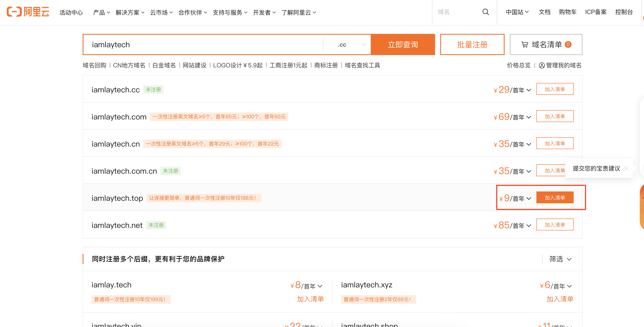This screenshot has width=644, height=327.
Task: Click the search magnifier icon in header
Action: (x=486, y=12)
